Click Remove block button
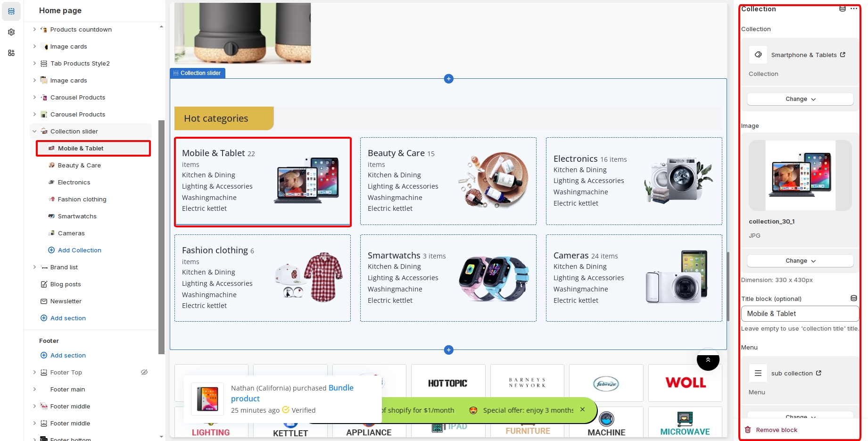 coord(776,430)
